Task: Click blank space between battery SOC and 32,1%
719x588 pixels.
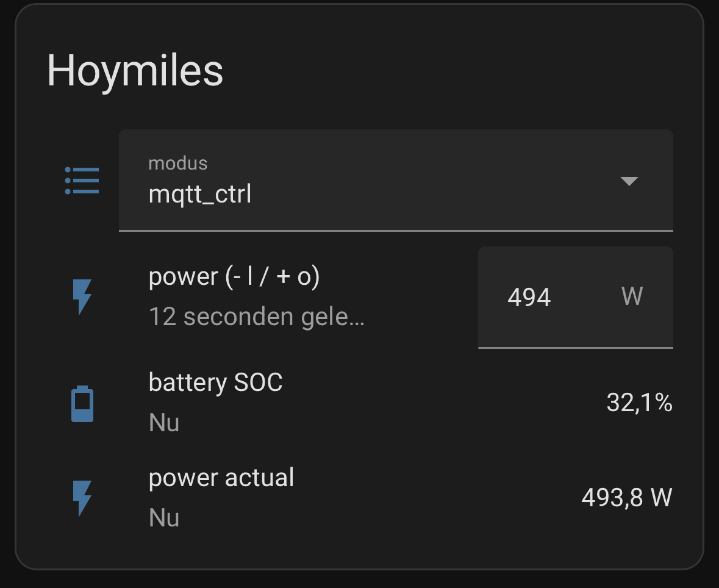Action: pyautogui.click(x=439, y=403)
